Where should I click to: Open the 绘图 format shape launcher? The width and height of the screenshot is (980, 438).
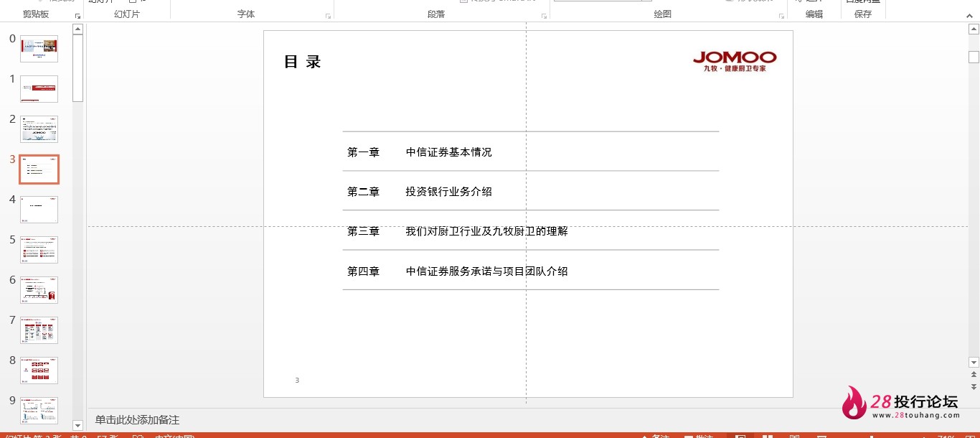click(x=781, y=16)
